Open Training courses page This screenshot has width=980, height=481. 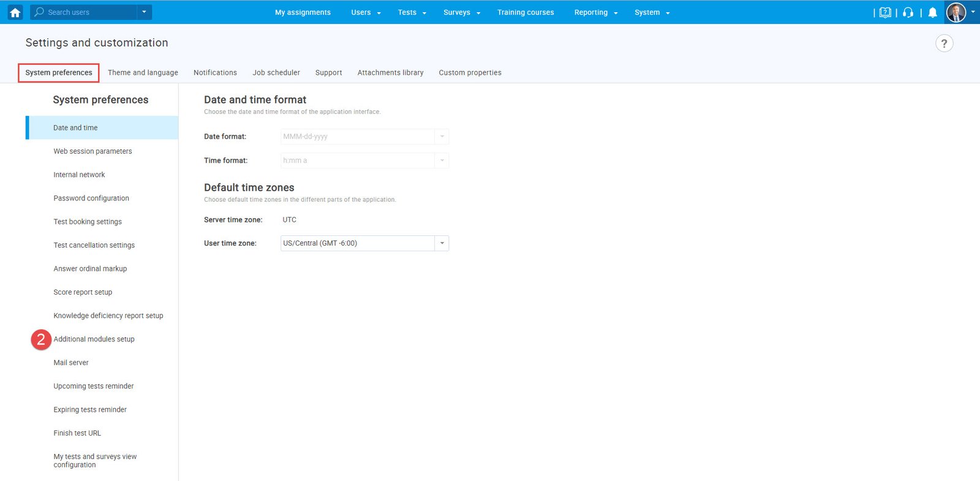[525, 12]
